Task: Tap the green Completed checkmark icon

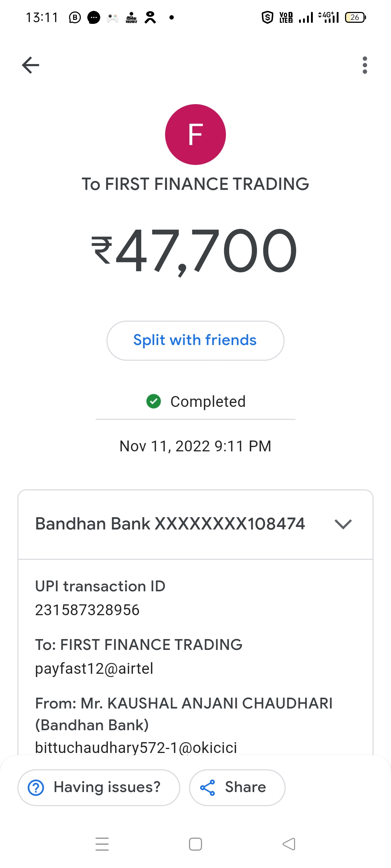Action: pos(154,401)
